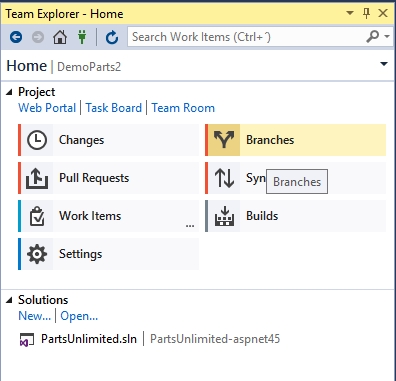This screenshot has width=396, height=381.
Task: Click New... solution link
Action: [35, 316]
